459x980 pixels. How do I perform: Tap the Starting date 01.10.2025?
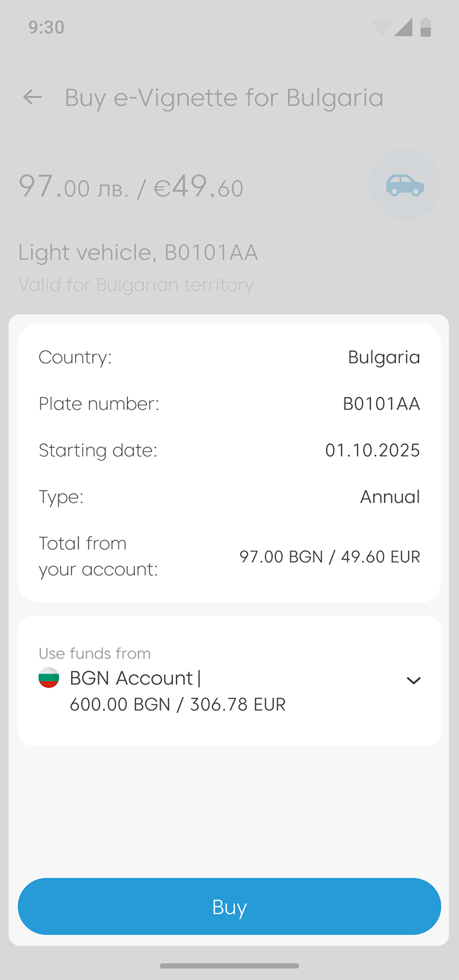pyautogui.click(x=372, y=450)
